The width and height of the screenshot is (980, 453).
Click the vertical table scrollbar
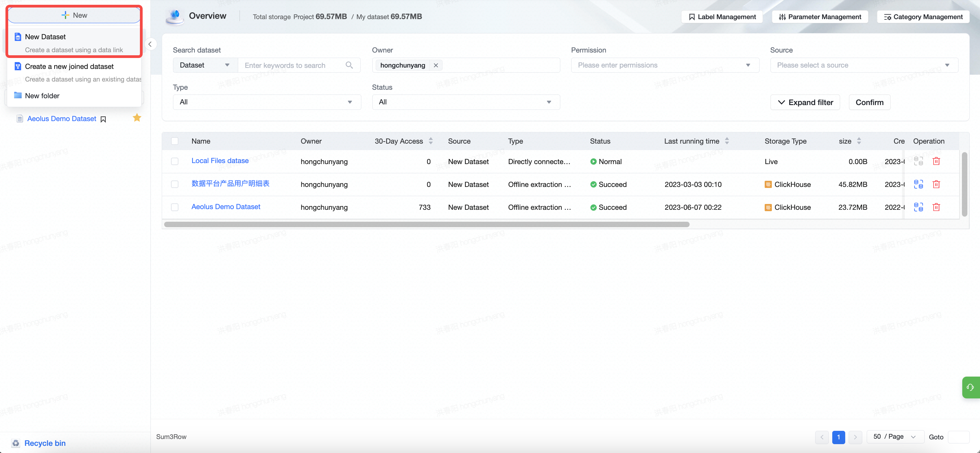click(964, 184)
